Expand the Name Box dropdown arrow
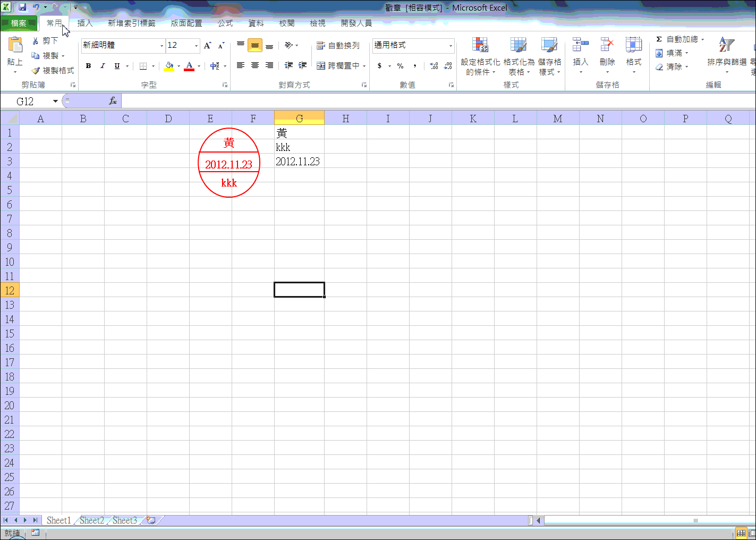Viewport: 756px width, 540px height. (55, 101)
